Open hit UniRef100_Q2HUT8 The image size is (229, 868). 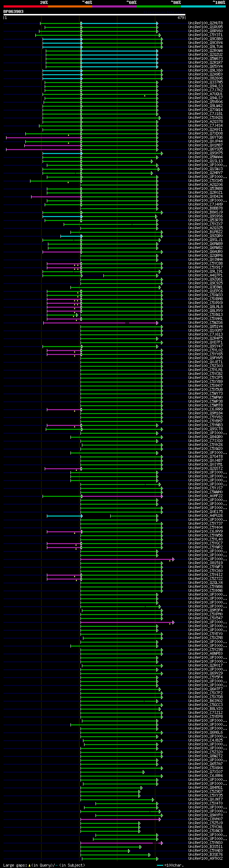[x=205, y=23]
